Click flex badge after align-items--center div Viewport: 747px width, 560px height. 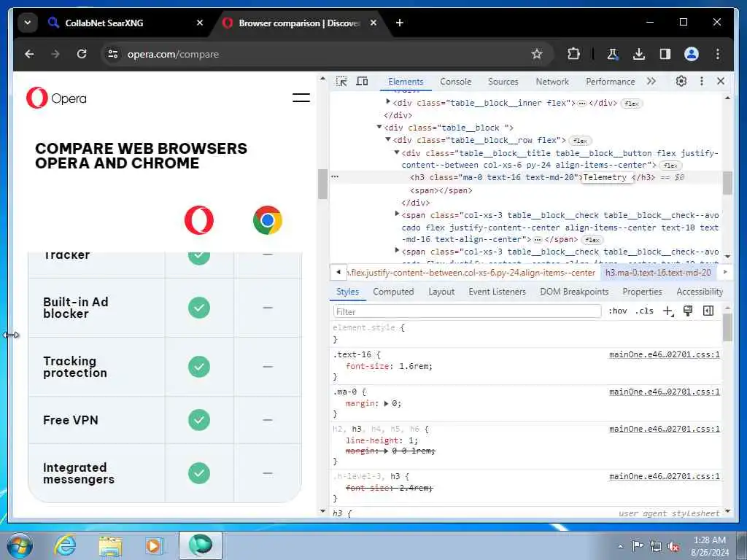[670, 166]
